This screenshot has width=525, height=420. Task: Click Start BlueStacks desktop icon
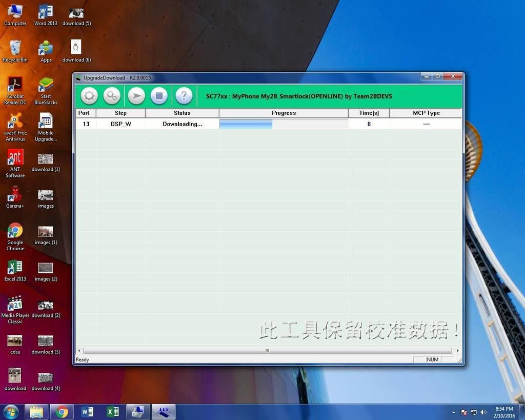46,90
